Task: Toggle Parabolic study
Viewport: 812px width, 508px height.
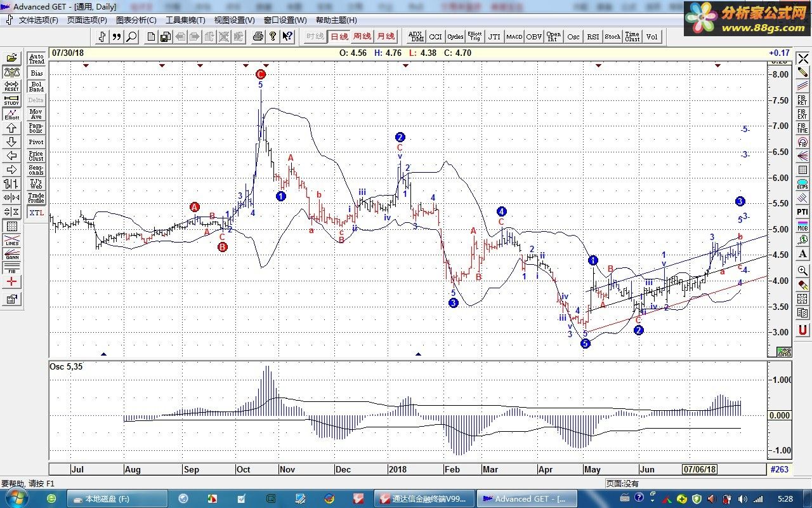Action: [x=36, y=128]
